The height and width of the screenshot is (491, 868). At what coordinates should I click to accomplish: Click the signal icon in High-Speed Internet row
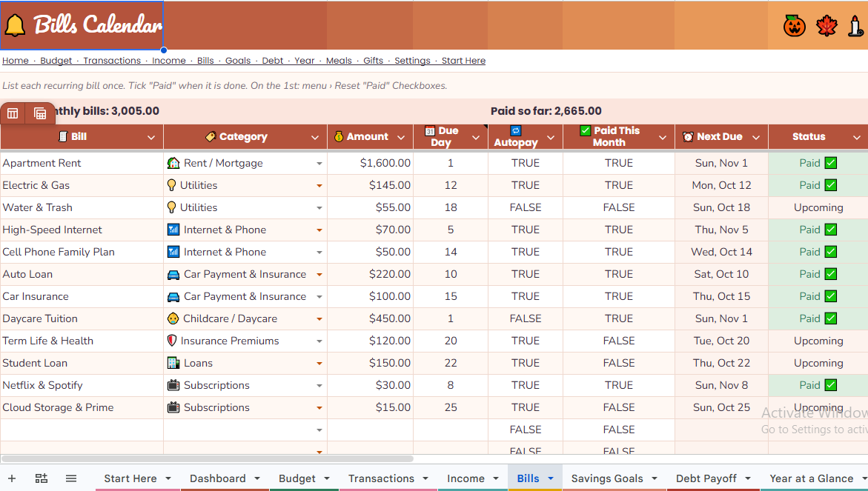click(x=173, y=230)
